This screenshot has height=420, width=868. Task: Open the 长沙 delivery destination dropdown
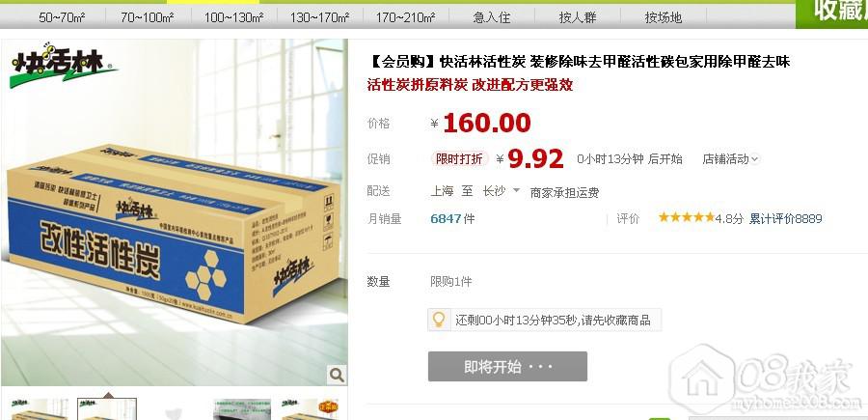[x=501, y=191]
